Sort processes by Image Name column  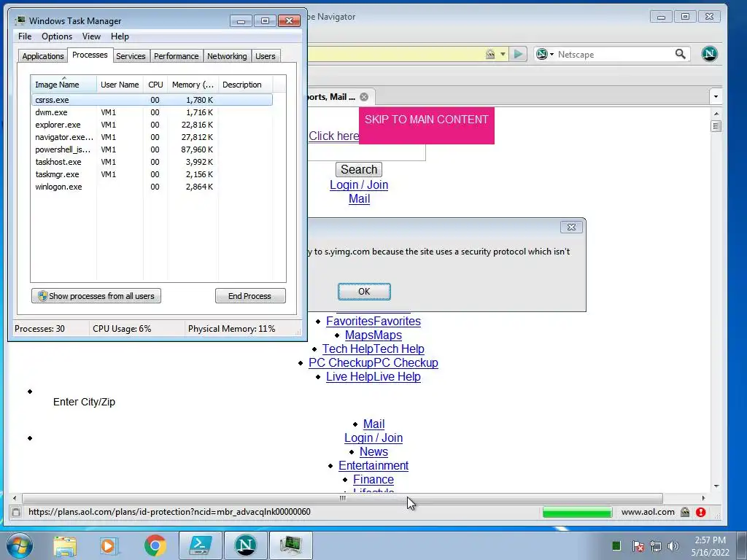63,85
